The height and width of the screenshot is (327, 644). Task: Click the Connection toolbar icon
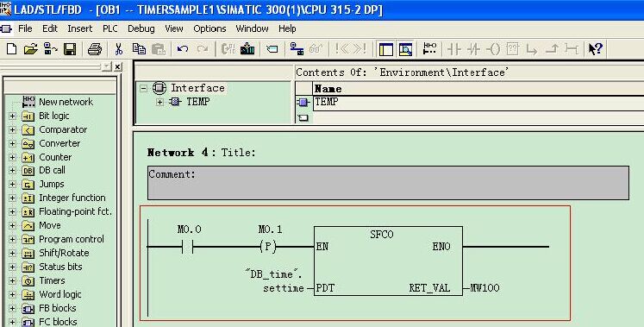572,50
